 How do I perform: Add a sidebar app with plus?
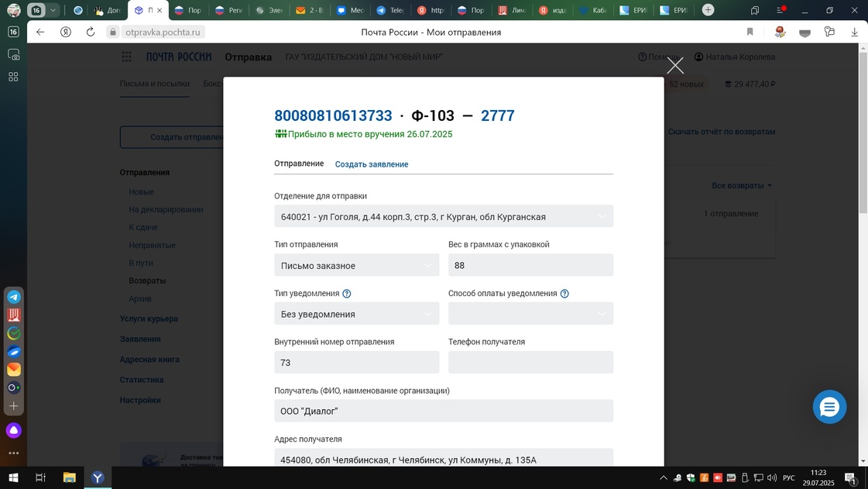pos(14,406)
